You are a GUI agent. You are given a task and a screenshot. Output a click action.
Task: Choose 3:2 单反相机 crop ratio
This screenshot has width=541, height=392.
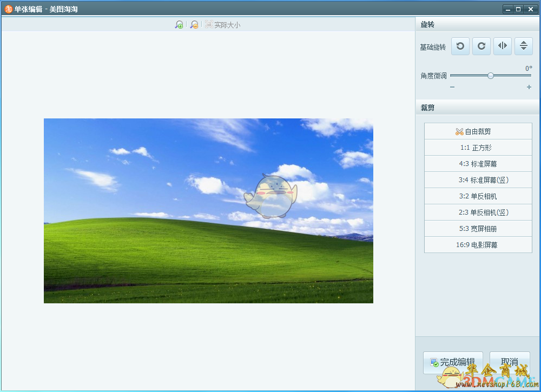[x=478, y=196]
